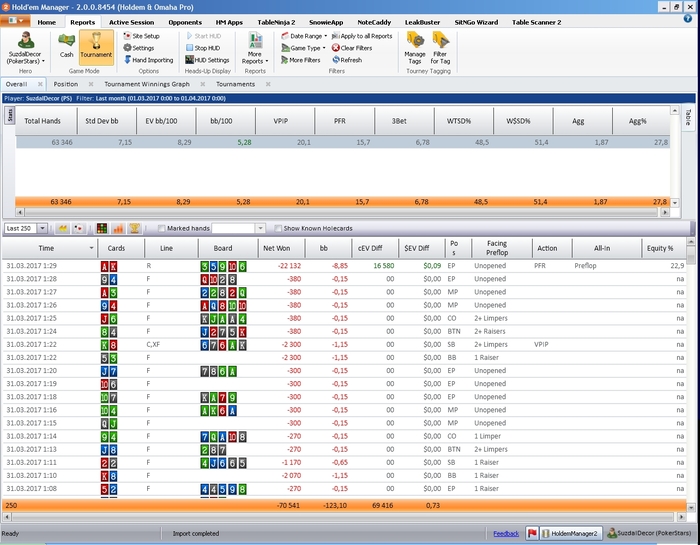The image size is (700, 545).
Task: Click the orange bar chart icon
Action: pos(118,229)
